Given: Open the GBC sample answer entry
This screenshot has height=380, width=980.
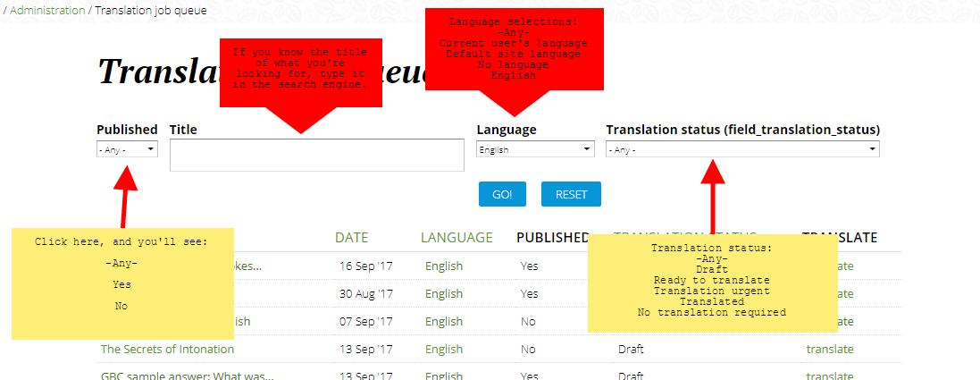Looking at the screenshot, I should 187,376.
